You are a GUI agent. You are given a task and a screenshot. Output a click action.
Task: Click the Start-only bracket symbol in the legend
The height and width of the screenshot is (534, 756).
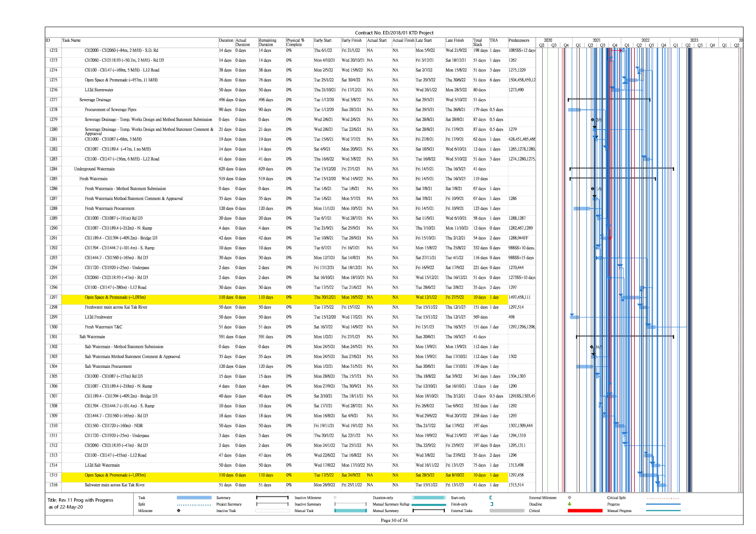491,497
